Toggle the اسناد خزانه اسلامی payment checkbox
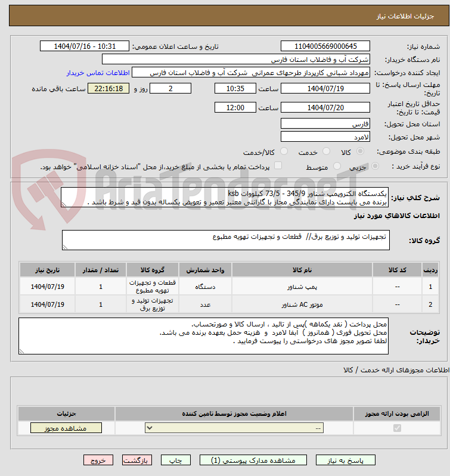 click(278, 166)
